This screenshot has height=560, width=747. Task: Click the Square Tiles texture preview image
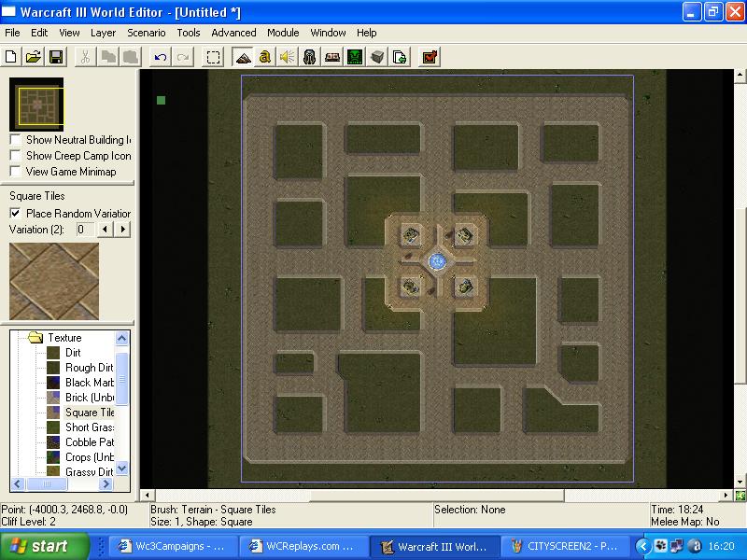[54, 281]
